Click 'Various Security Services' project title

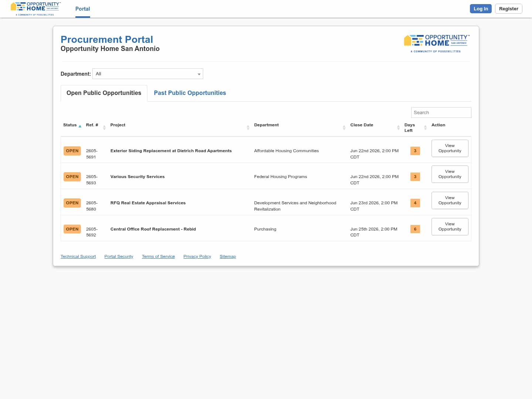(x=137, y=177)
